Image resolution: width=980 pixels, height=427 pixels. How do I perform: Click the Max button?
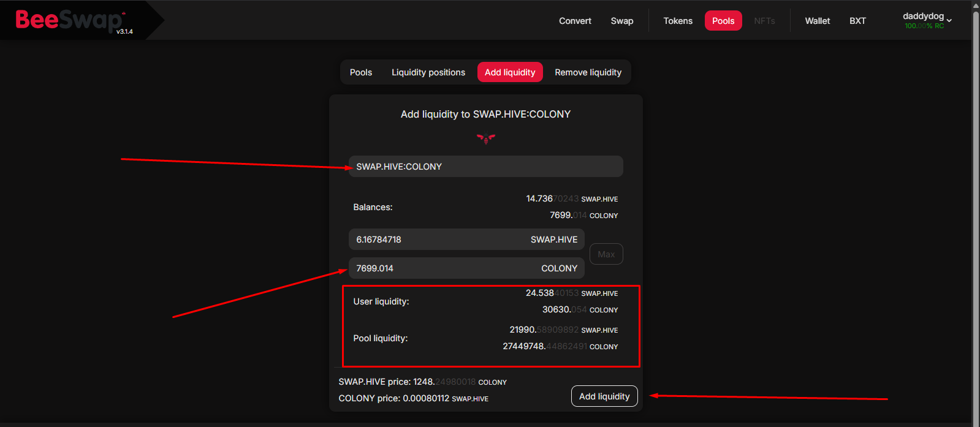click(x=606, y=254)
